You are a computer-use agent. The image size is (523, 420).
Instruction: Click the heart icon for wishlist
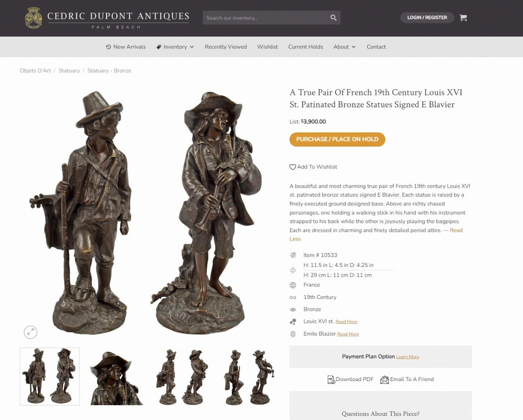tap(293, 167)
